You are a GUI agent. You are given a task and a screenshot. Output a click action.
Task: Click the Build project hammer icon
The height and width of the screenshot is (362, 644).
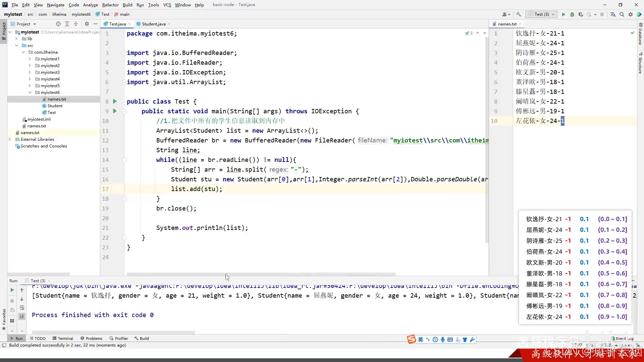pos(519,14)
